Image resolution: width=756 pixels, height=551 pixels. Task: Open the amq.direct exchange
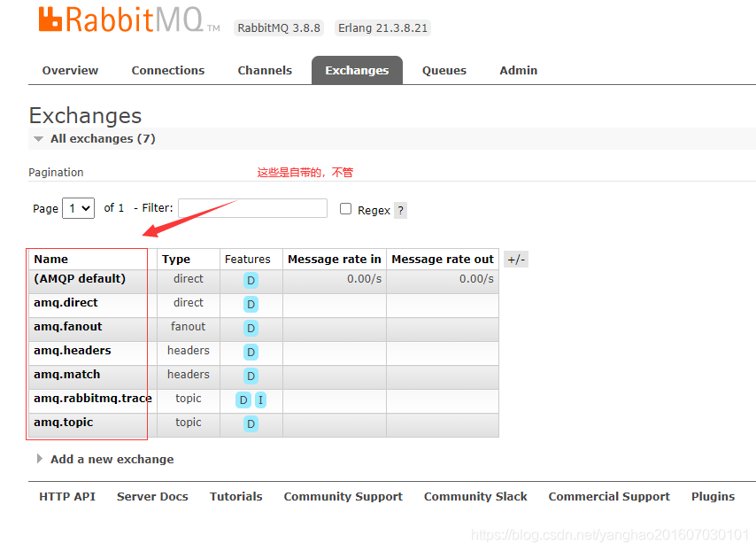point(66,303)
